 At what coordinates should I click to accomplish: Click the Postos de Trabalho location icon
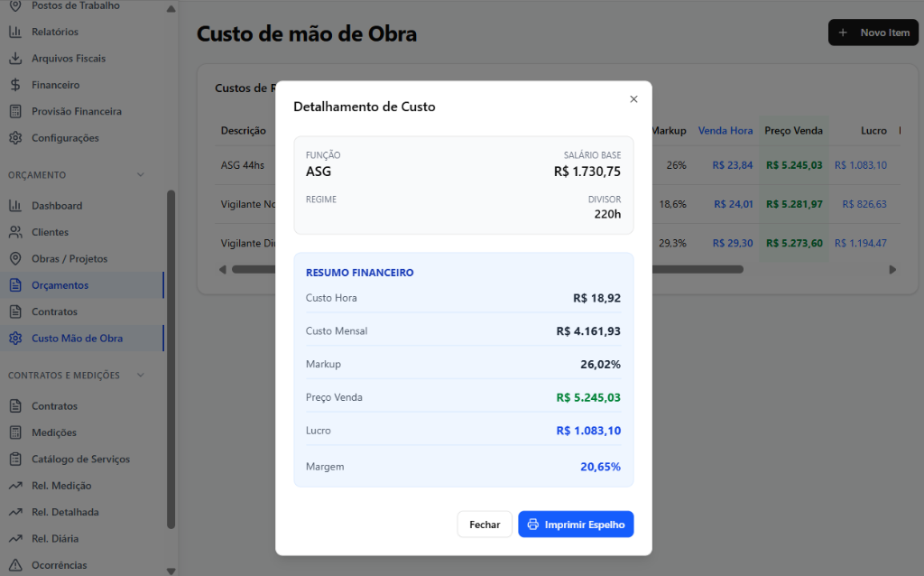coord(15,6)
